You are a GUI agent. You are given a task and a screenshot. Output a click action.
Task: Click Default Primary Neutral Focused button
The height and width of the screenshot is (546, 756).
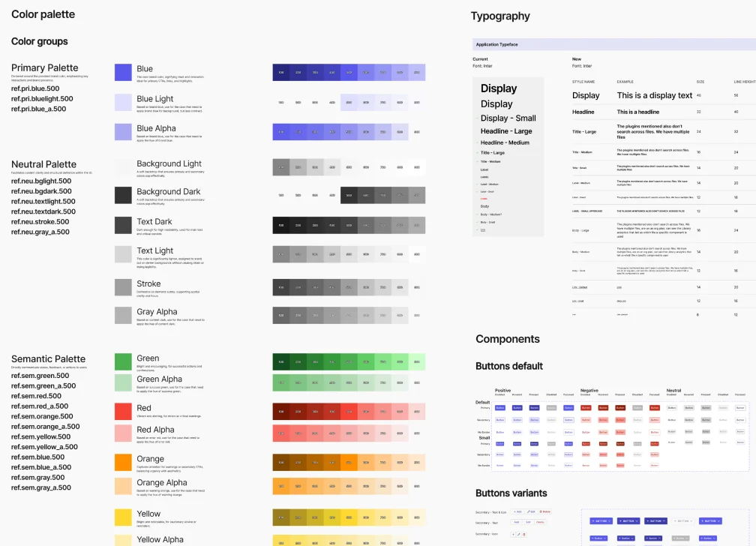(x=740, y=407)
